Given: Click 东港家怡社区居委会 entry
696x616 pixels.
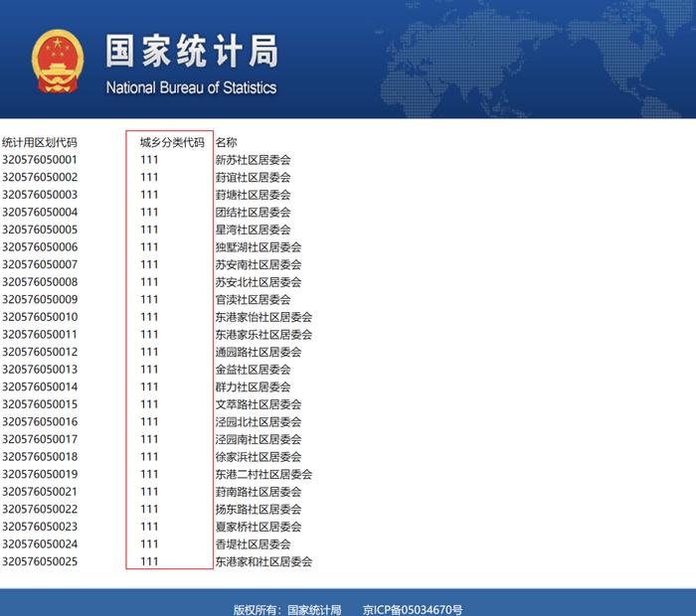Looking at the screenshot, I should click(263, 317).
